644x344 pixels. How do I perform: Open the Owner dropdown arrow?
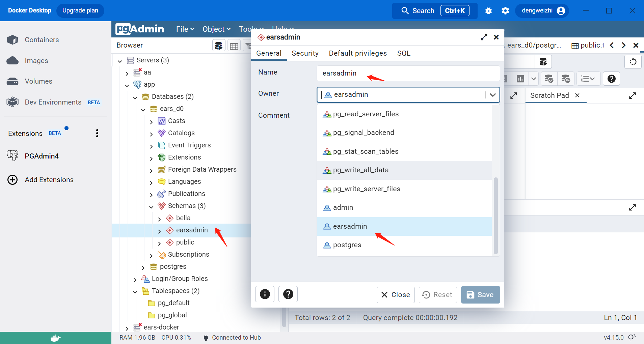click(492, 95)
